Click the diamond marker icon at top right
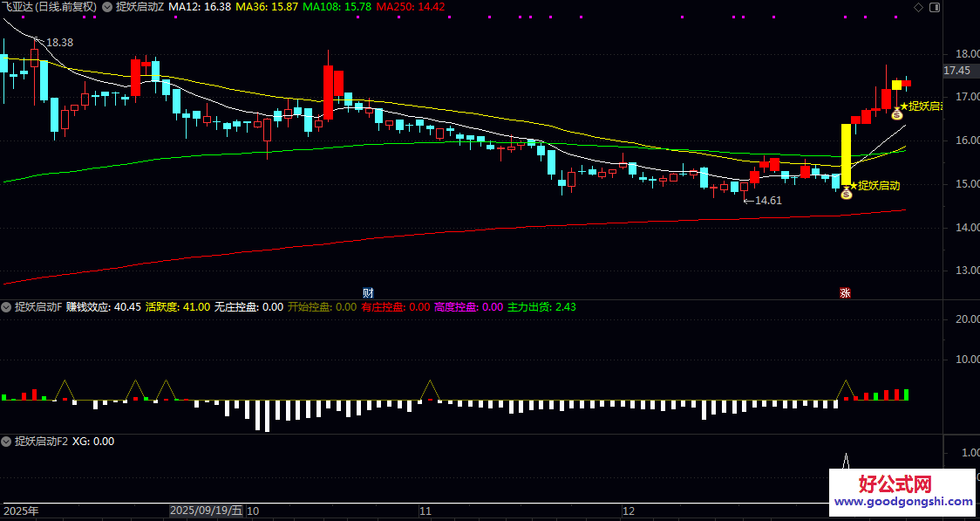Screen dimensions: 980x521 click(x=918, y=8)
